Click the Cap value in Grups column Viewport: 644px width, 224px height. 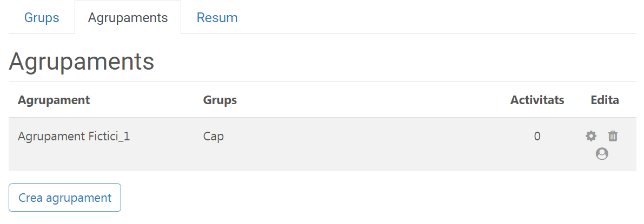pyautogui.click(x=214, y=137)
